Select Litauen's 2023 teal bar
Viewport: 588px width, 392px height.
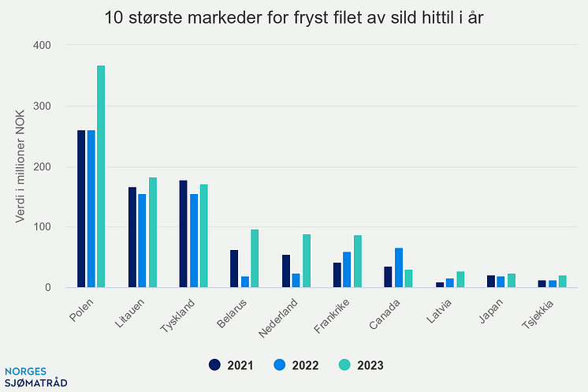click(x=153, y=232)
